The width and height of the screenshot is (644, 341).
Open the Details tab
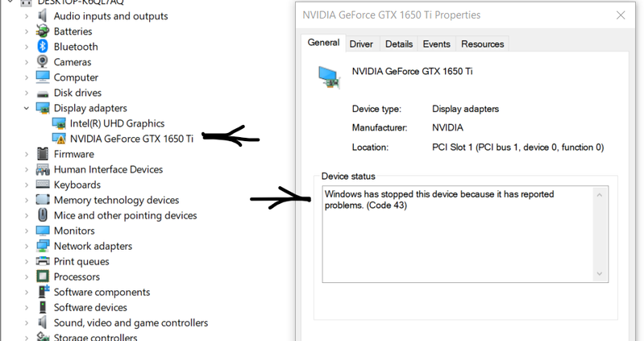(x=399, y=44)
